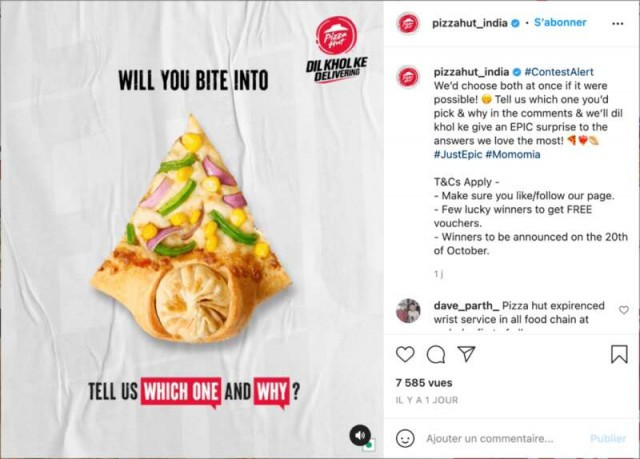Open the #Momomia hashtag
The height and width of the screenshot is (459, 640).
(x=513, y=155)
